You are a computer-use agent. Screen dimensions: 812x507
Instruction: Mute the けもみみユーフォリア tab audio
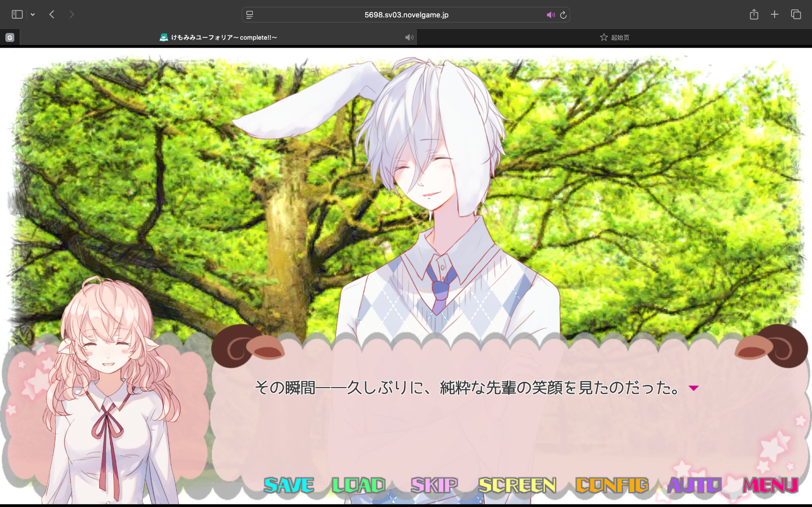click(x=409, y=37)
